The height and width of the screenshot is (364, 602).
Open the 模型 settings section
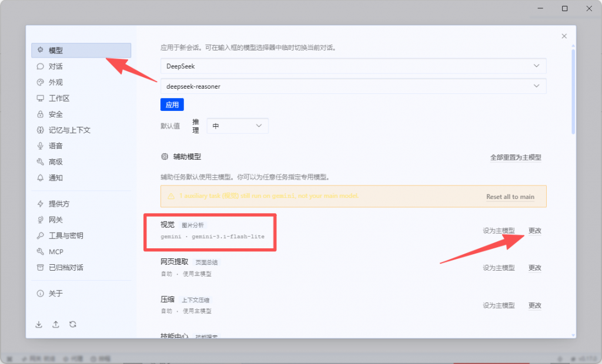tap(81, 50)
